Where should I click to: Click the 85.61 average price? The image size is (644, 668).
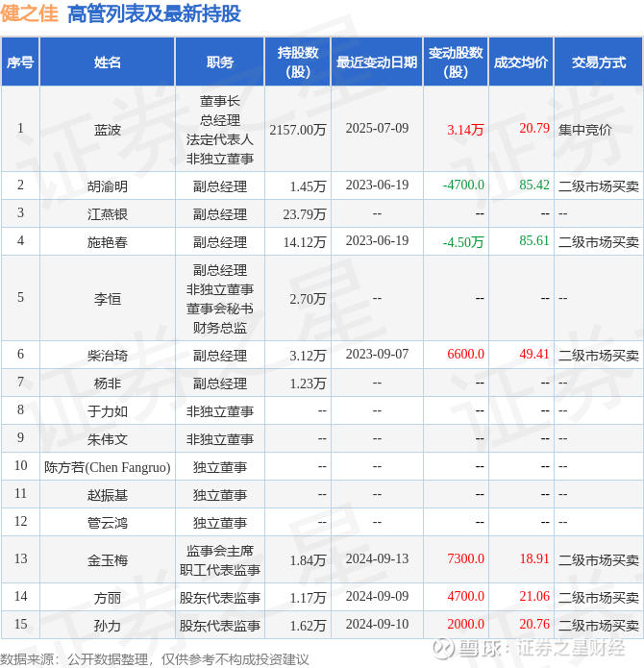534,240
